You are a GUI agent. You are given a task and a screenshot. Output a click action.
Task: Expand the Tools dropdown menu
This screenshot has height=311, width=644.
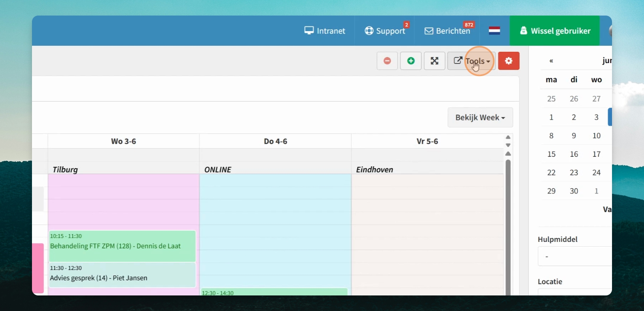(472, 61)
